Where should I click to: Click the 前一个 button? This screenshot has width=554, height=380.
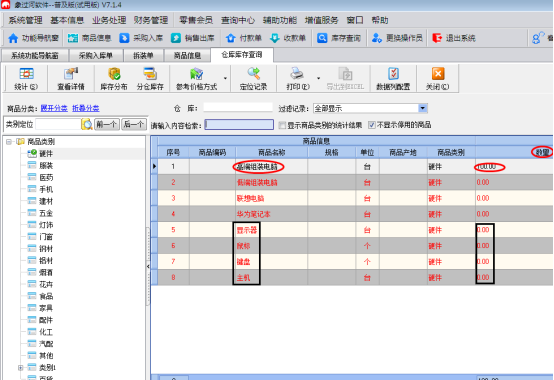pyautogui.click(x=107, y=124)
